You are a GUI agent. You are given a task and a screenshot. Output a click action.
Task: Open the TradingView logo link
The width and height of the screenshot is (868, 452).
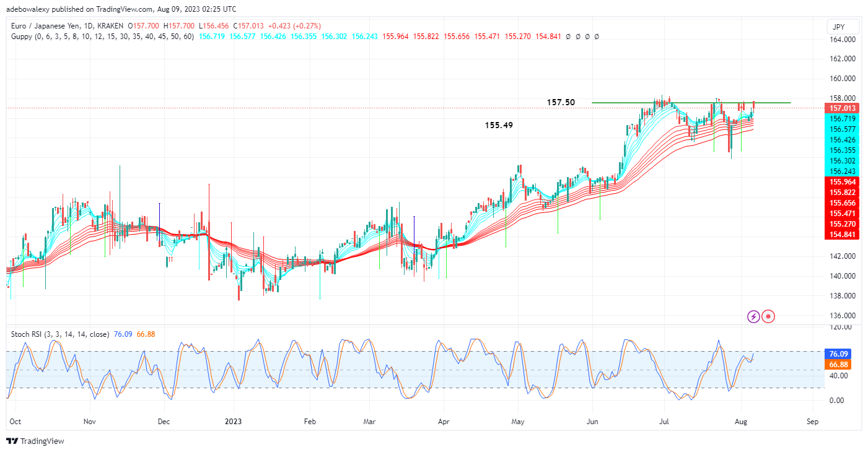pyautogui.click(x=35, y=441)
